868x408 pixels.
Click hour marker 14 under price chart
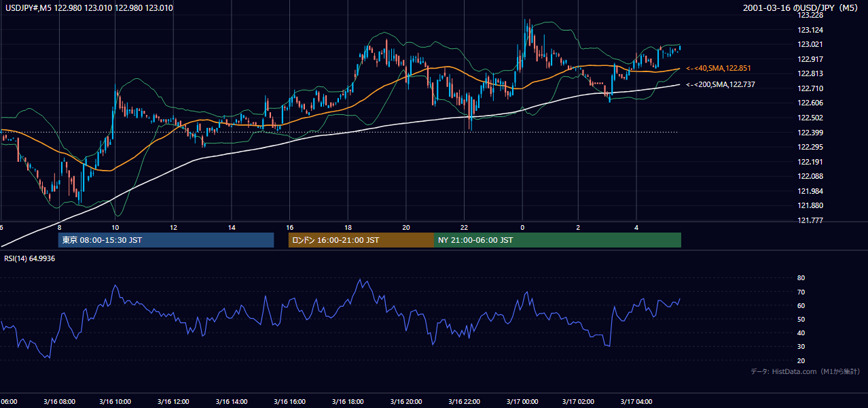pyautogui.click(x=231, y=227)
